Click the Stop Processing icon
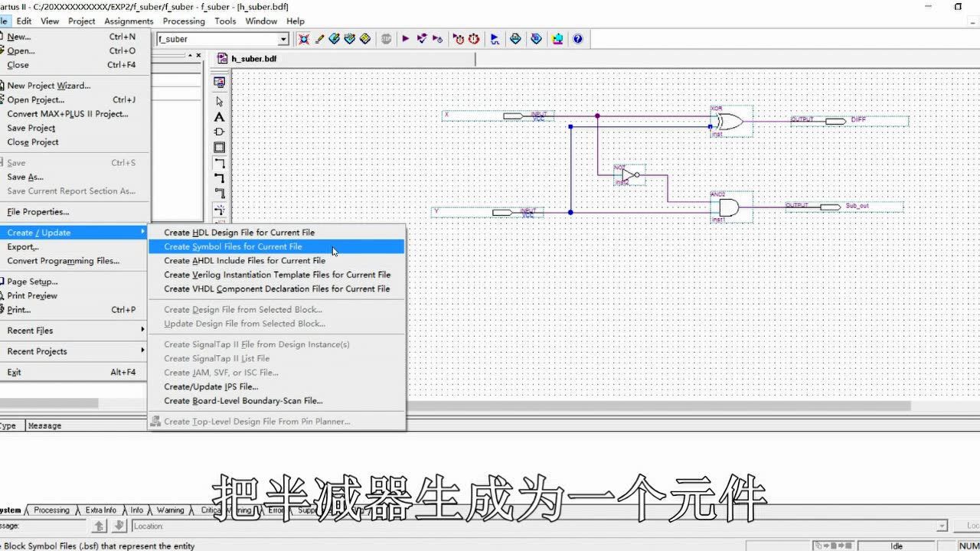 pos(387,39)
